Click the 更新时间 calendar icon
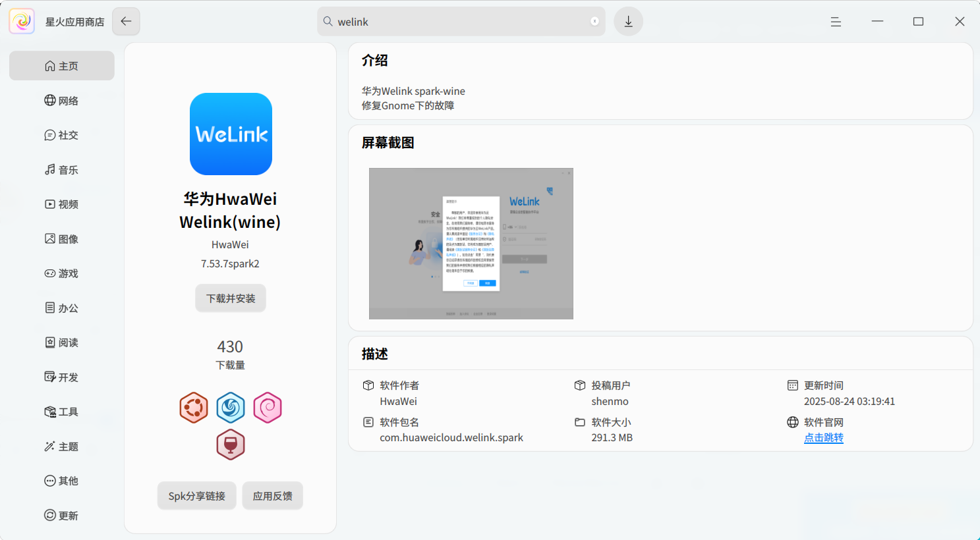The image size is (980, 540). [x=793, y=385]
